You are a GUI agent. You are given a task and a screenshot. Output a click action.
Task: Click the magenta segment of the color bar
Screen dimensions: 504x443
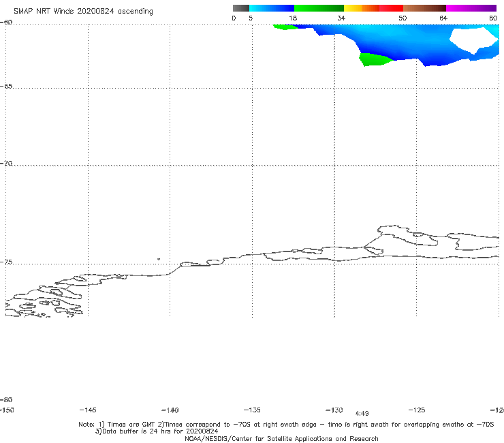point(471,8)
